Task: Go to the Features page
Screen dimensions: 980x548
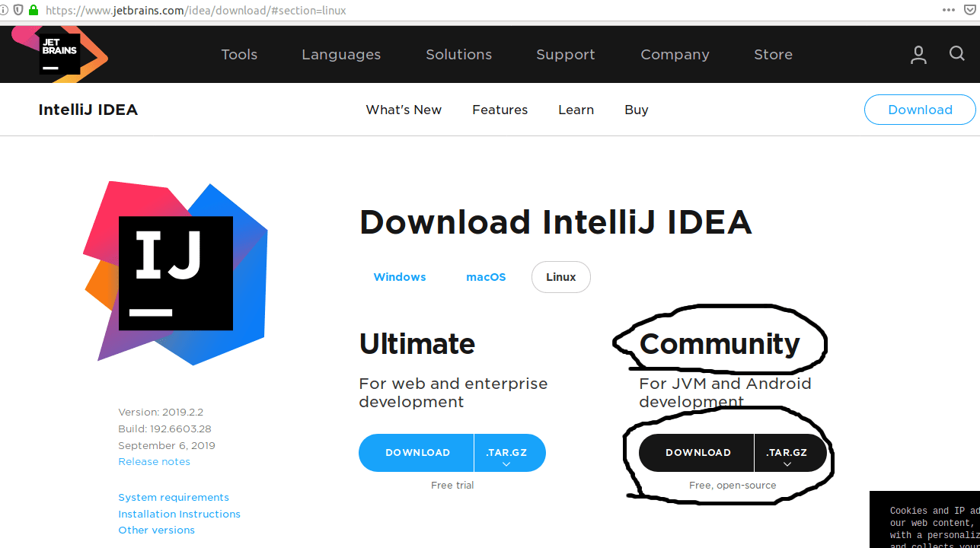Action: click(x=500, y=110)
